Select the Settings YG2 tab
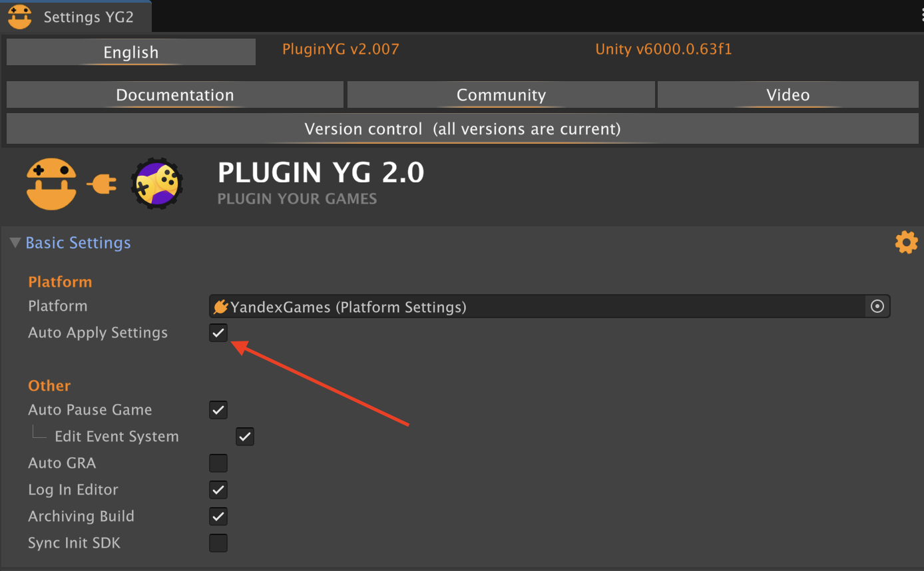 pos(76,17)
